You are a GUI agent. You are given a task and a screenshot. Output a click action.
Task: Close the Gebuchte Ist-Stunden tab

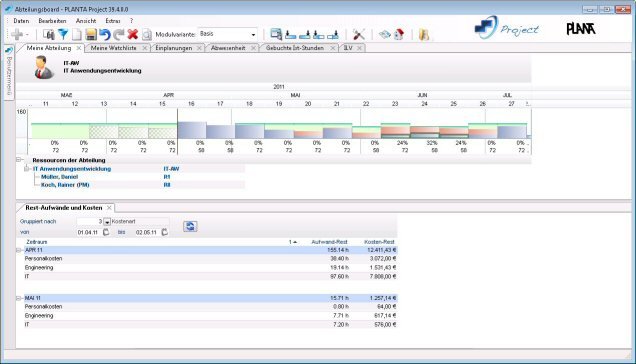333,48
